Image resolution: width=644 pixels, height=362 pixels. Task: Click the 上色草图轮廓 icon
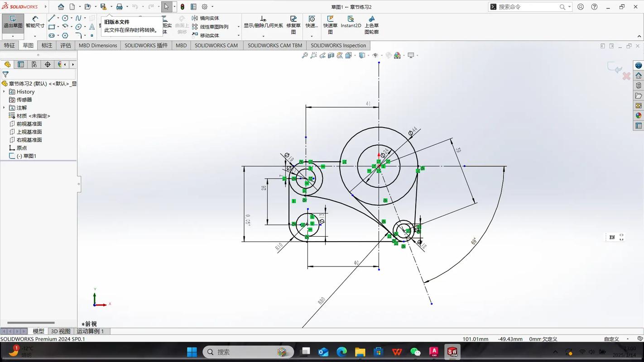click(x=372, y=25)
